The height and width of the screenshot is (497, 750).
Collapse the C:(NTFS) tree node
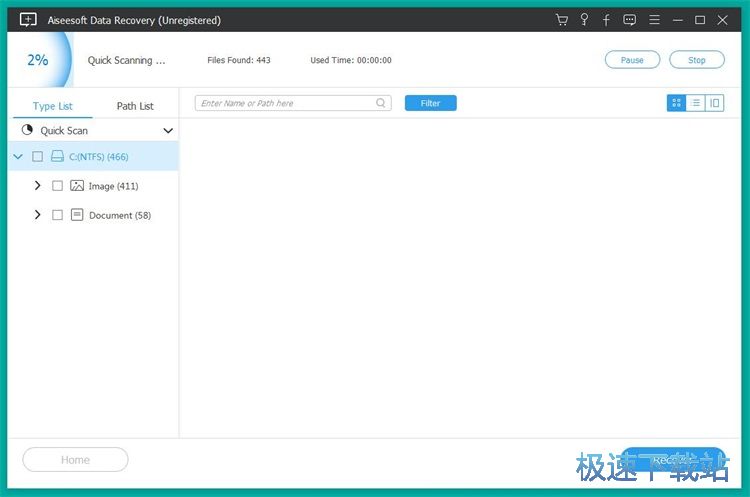click(18, 156)
